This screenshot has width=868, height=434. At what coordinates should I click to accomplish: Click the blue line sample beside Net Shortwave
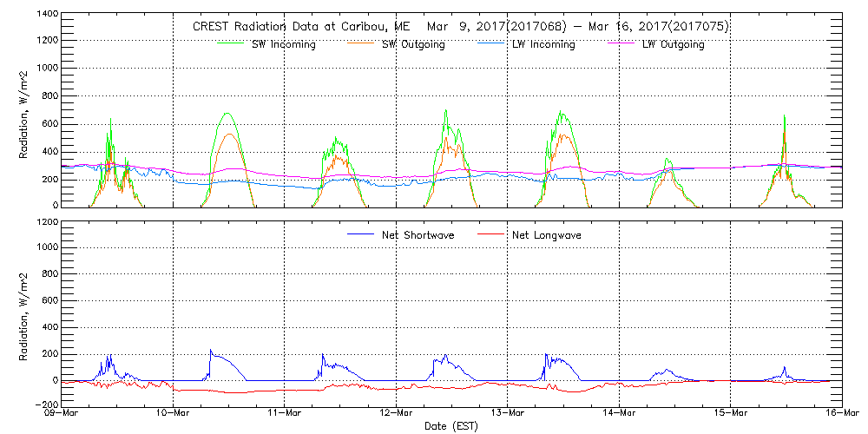362,235
